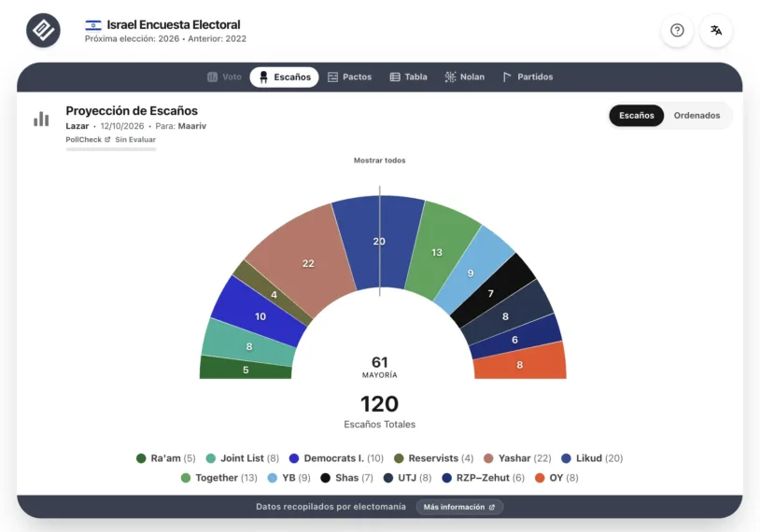Open Más información link
This screenshot has height=532, width=760.
[x=459, y=507]
